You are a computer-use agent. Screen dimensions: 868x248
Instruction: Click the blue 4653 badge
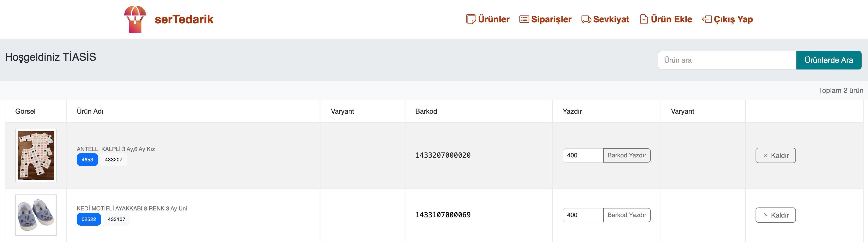pyautogui.click(x=87, y=160)
